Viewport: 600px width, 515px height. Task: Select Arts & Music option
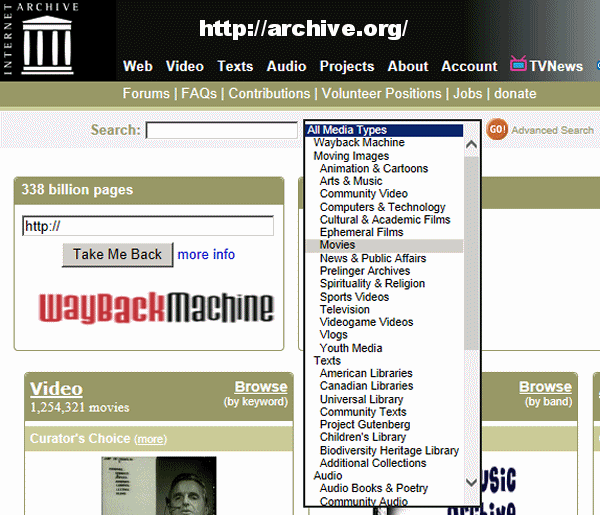pyautogui.click(x=385, y=181)
